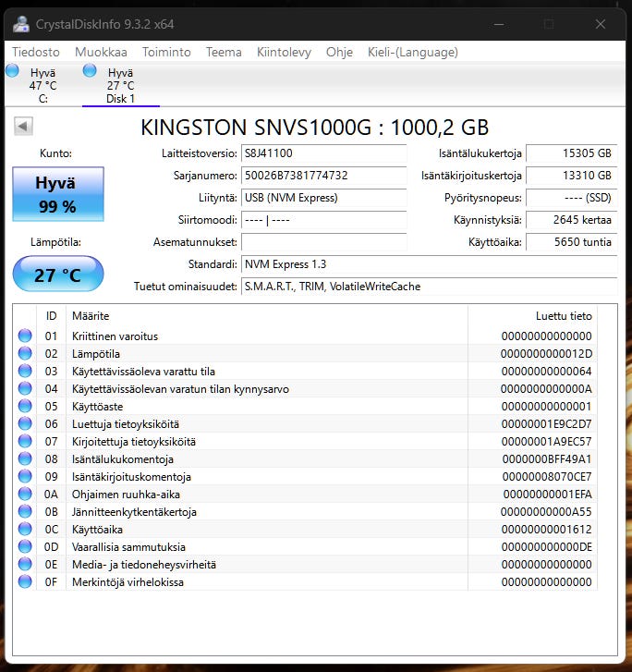The image size is (632, 672).
Task: Switch to the Disk 1 tab
Action: [x=121, y=85]
